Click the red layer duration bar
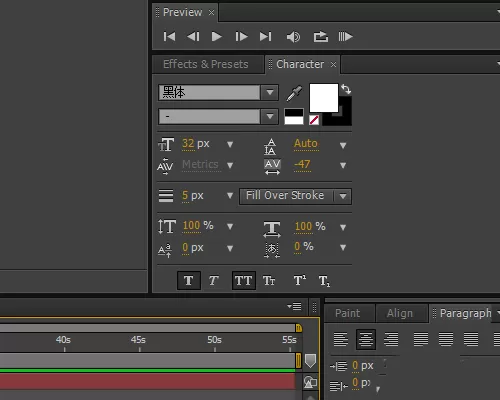 coord(147,381)
